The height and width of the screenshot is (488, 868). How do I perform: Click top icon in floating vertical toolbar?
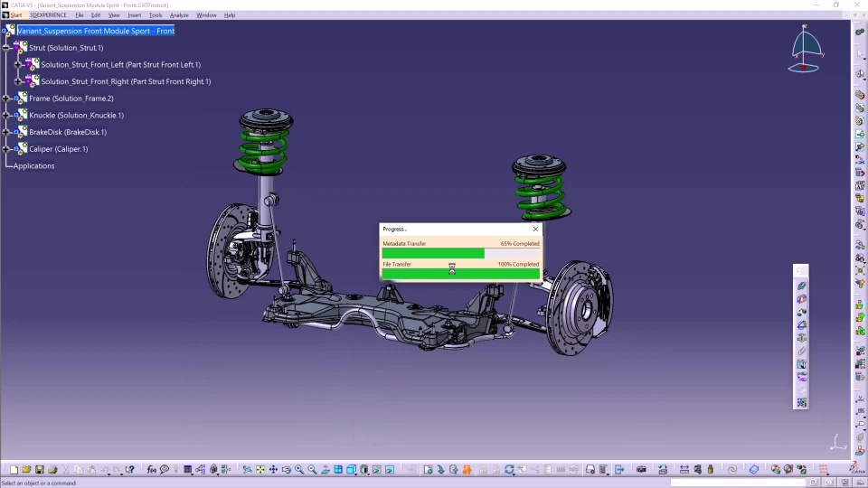(802, 286)
